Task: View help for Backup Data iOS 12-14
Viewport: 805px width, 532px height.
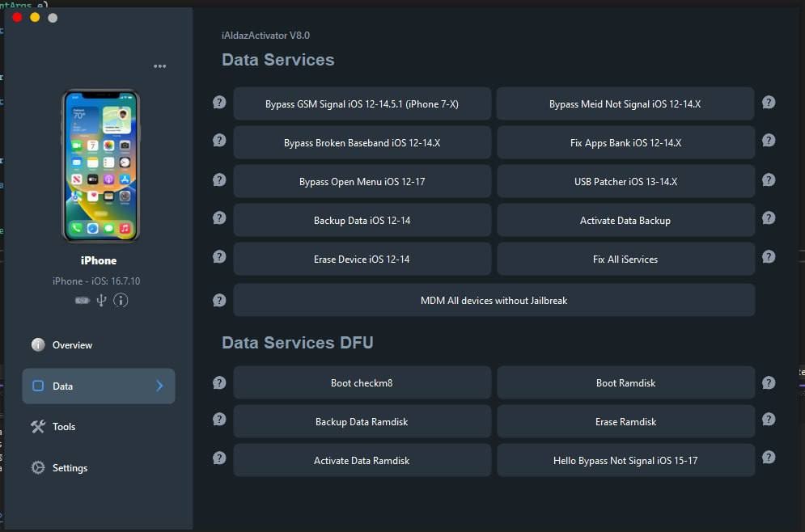Action: tap(219, 217)
